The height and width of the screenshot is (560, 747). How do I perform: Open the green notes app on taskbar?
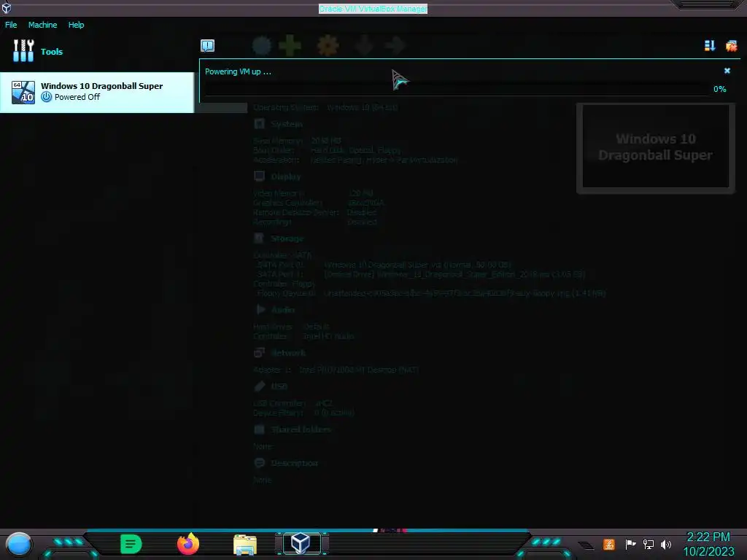point(131,544)
